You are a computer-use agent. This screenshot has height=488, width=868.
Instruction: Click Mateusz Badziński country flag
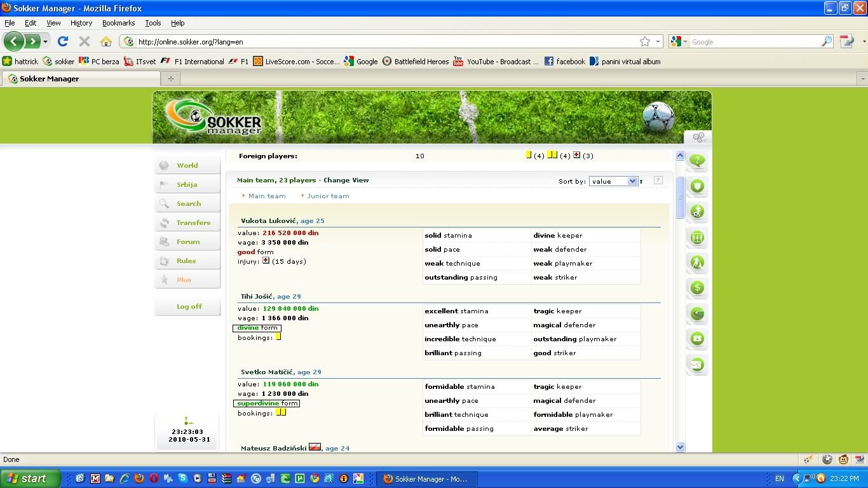point(315,447)
